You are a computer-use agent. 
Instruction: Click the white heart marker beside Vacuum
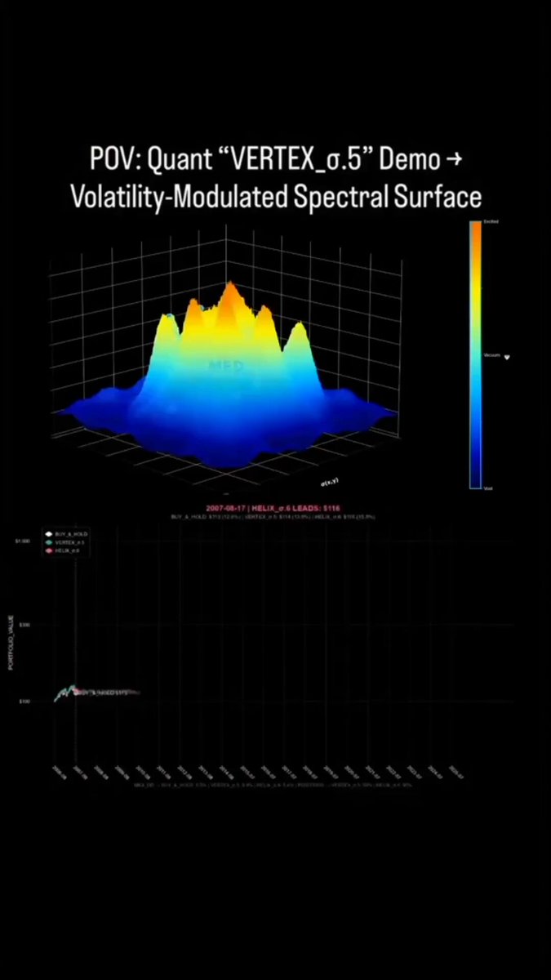tap(507, 357)
